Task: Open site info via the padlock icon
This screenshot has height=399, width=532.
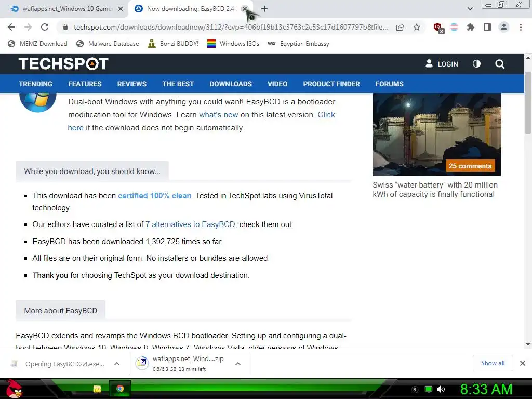Action: click(x=66, y=27)
